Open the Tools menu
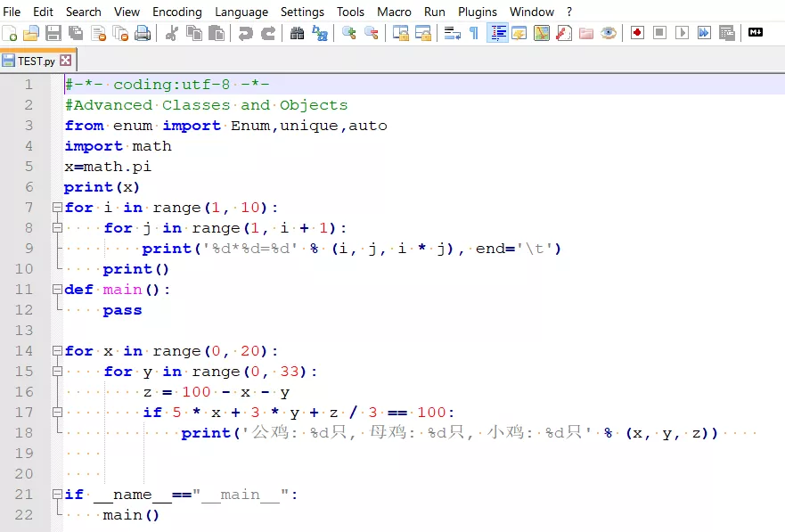The height and width of the screenshot is (532, 785). (350, 12)
